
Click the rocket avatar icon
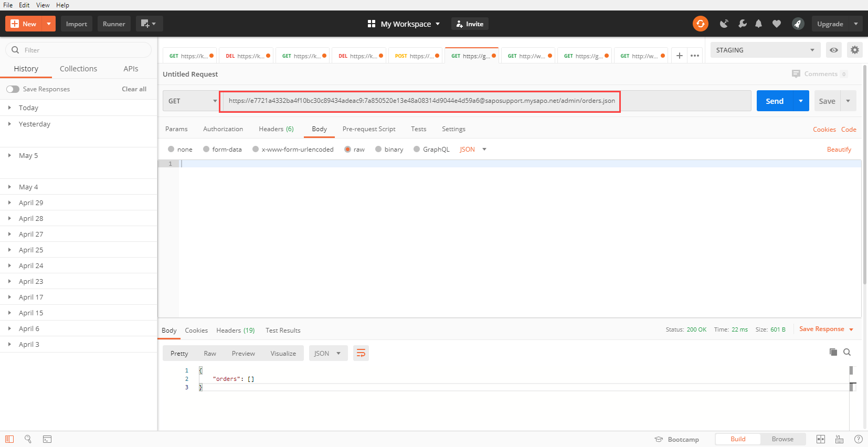[798, 24]
